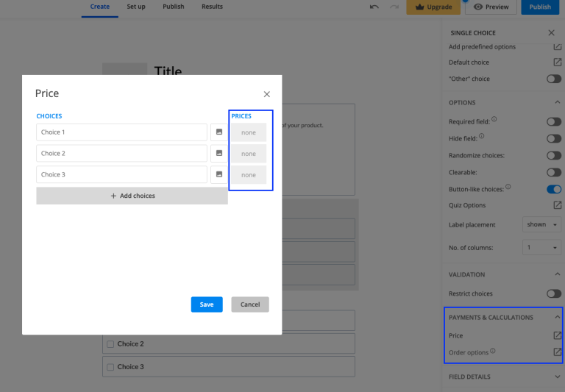Click the redo arrow icon
The image size is (565, 392).
[x=394, y=7]
